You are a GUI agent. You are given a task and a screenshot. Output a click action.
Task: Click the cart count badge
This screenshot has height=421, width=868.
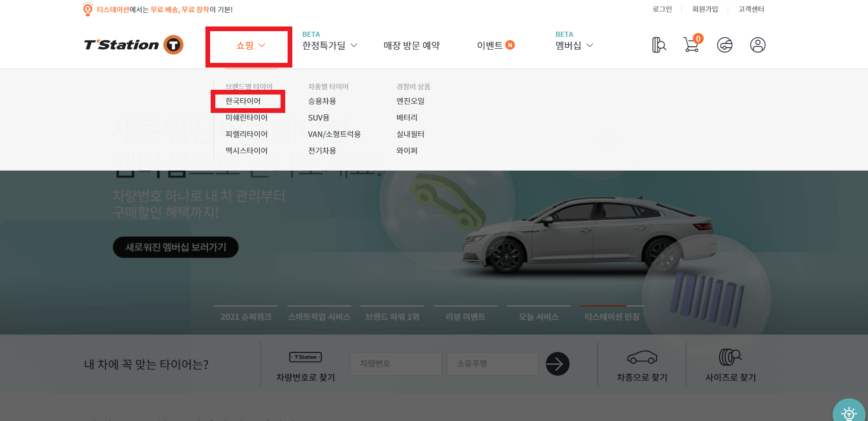tap(698, 39)
